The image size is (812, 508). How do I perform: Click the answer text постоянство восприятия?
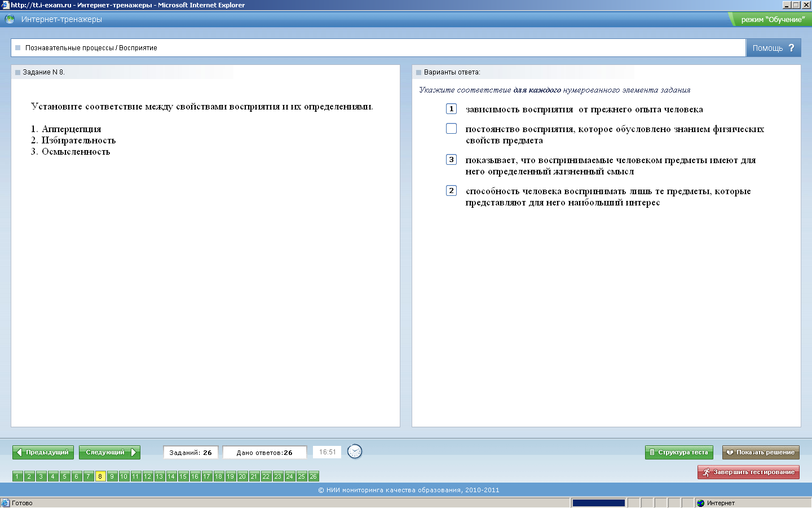click(x=615, y=135)
